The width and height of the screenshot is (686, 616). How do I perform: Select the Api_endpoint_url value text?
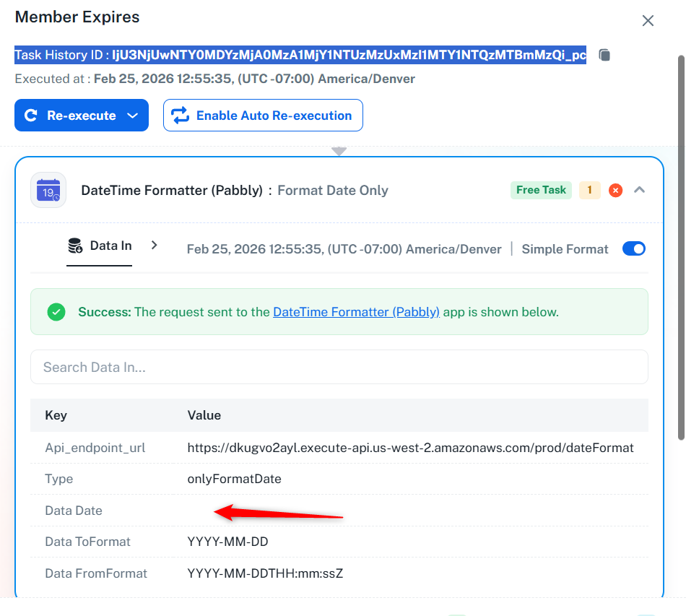pyautogui.click(x=410, y=448)
